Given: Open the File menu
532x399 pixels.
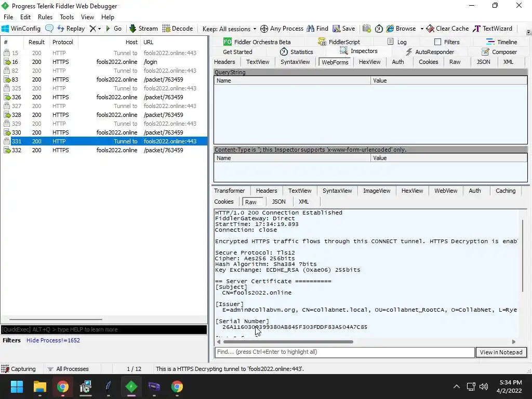Looking at the screenshot, I should pyautogui.click(x=8, y=17).
